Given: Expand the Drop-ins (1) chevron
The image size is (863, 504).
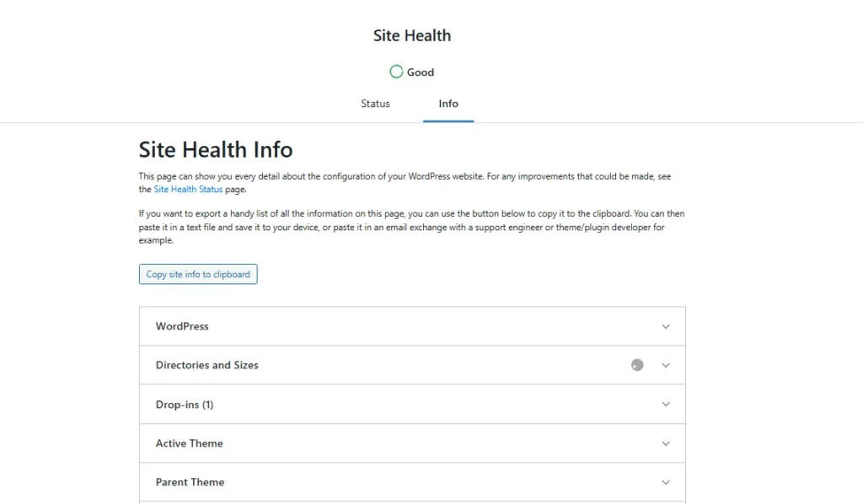Looking at the screenshot, I should click(x=666, y=405).
